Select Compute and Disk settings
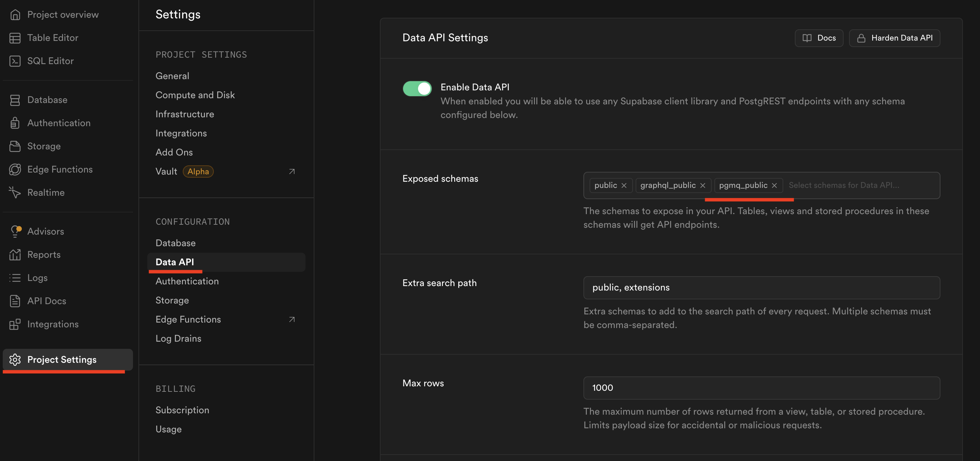 195,95
